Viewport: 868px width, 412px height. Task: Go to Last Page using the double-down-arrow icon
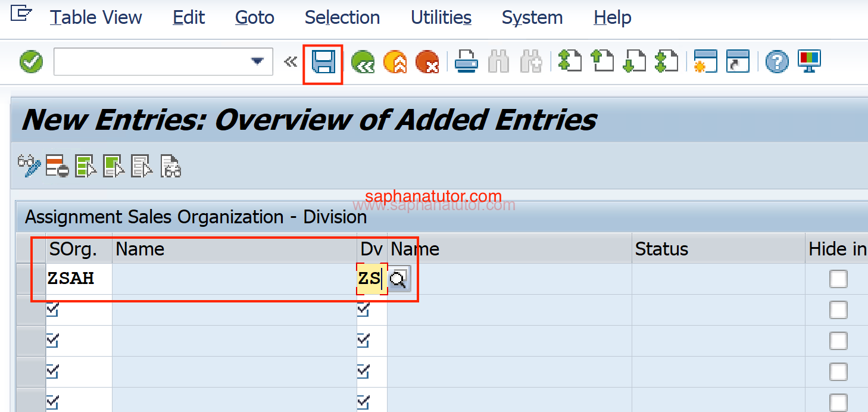coord(666,61)
